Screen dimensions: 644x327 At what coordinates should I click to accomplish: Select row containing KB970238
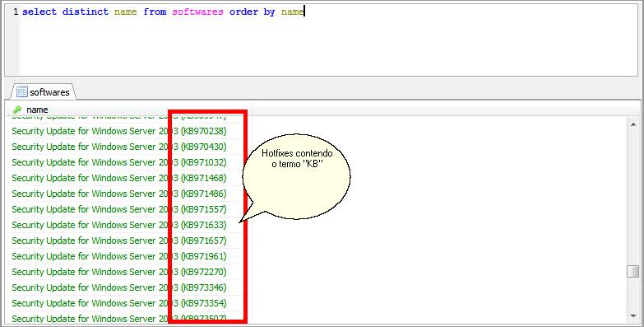129,131
